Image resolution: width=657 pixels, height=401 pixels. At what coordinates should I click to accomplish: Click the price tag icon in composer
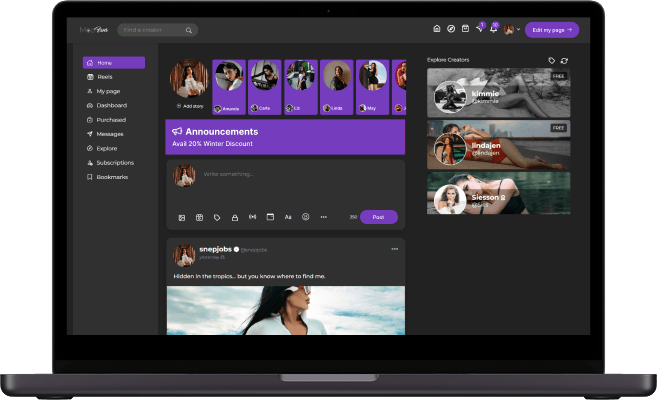click(217, 217)
